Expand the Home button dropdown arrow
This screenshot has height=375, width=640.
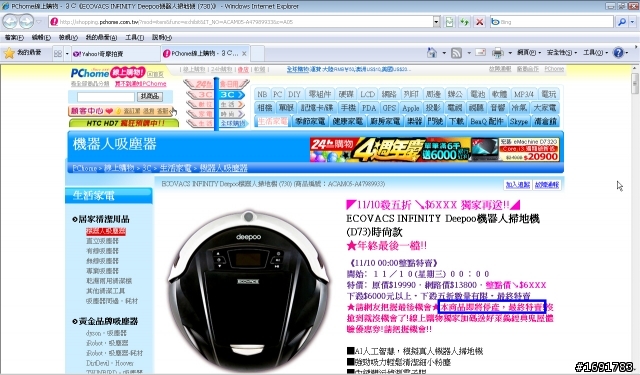(444, 53)
